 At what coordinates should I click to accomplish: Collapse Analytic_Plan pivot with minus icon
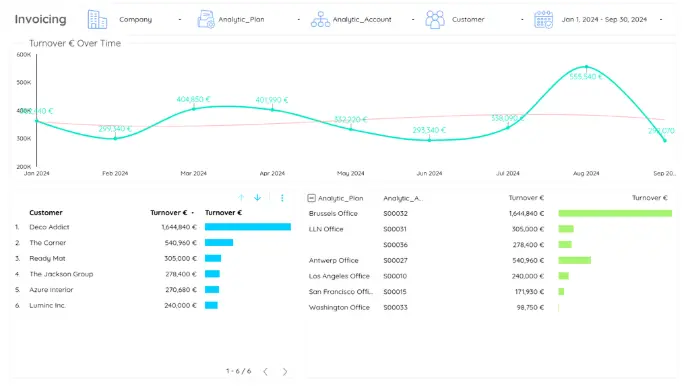click(312, 198)
